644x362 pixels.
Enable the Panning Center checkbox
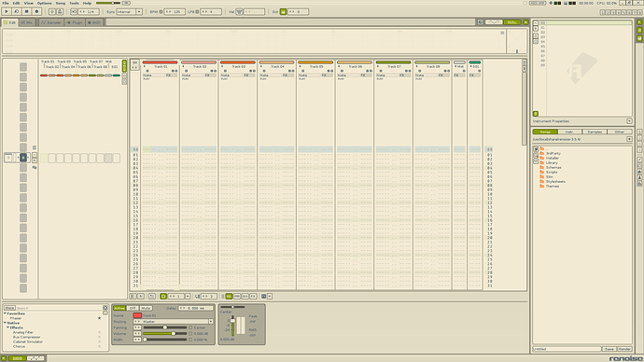click(190, 327)
